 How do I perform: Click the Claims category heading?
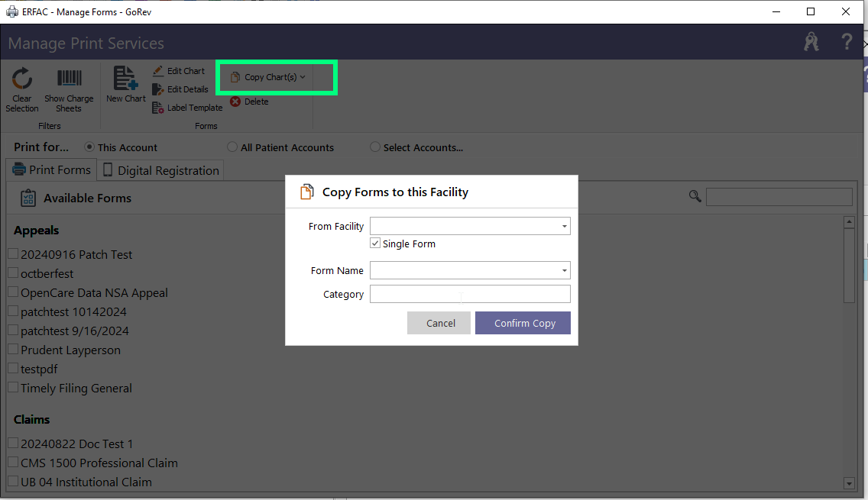(31, 419)
